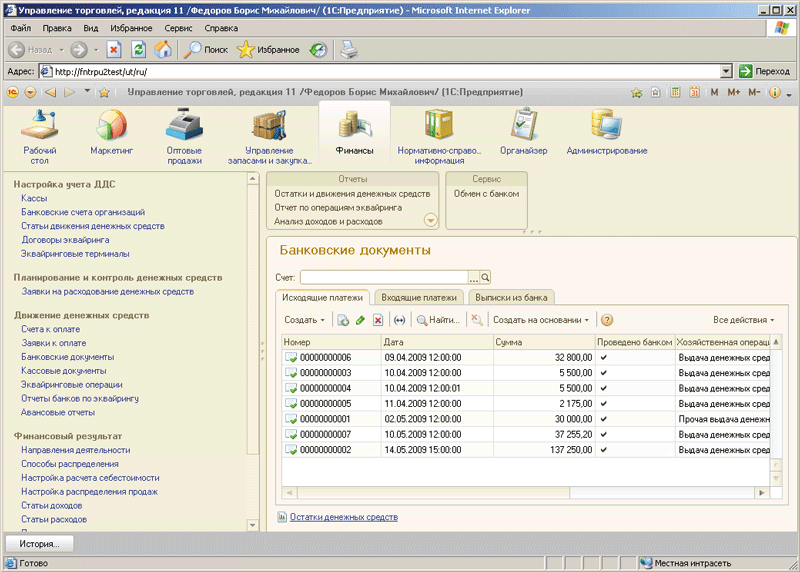Switch to Выписки из банка tab
The height and width of the screenshot is (572, 800).
tap(511, 297)
